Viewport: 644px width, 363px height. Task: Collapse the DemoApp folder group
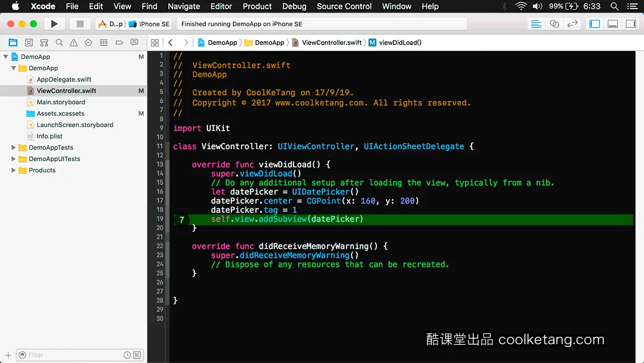[x=14, y=68]
